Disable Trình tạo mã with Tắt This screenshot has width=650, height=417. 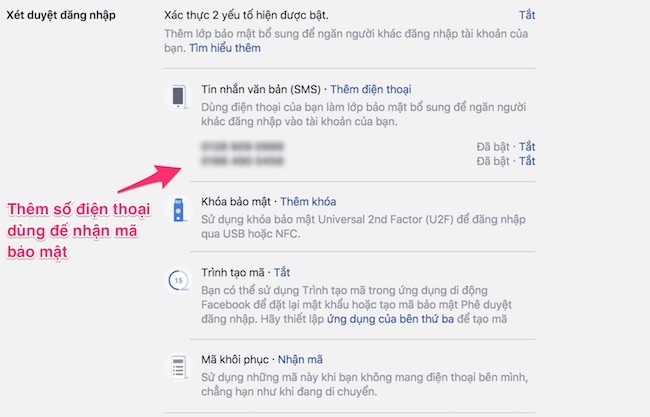(282, 272)
